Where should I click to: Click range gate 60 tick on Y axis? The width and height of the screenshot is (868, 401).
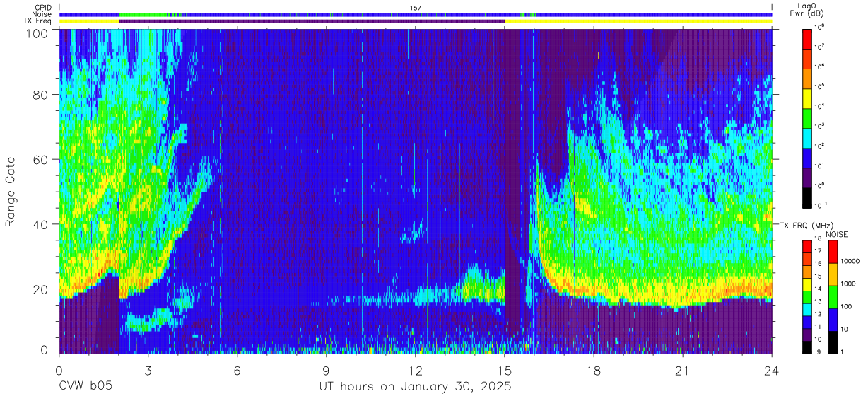pyautogui.click(x=42, y=160)
